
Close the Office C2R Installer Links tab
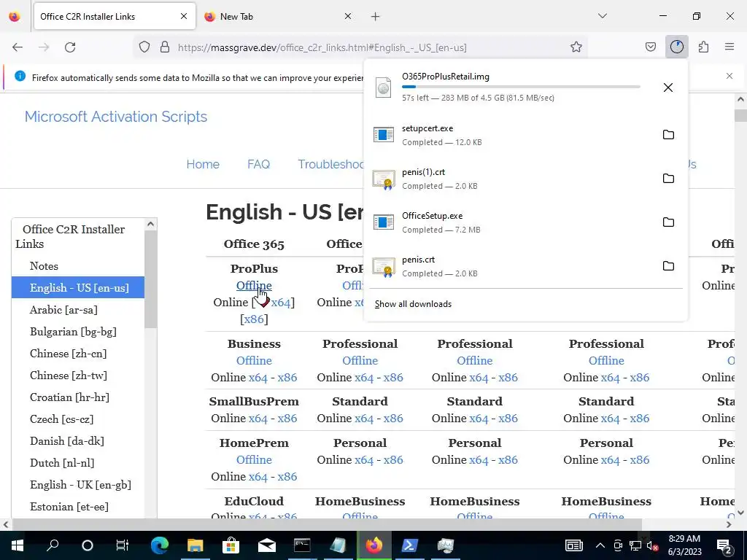[184, 16]
